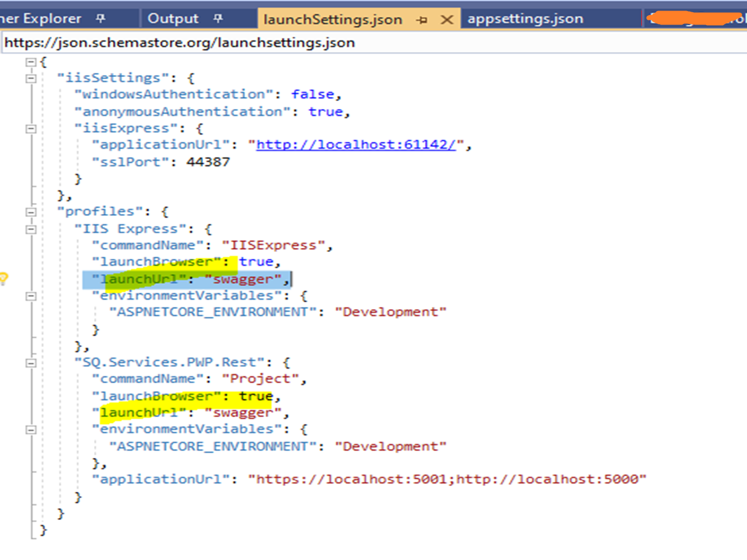This screenshot has height=560, width=747.
Task: Pin the launchSettings.json tab
Action: tap(422, 20)
